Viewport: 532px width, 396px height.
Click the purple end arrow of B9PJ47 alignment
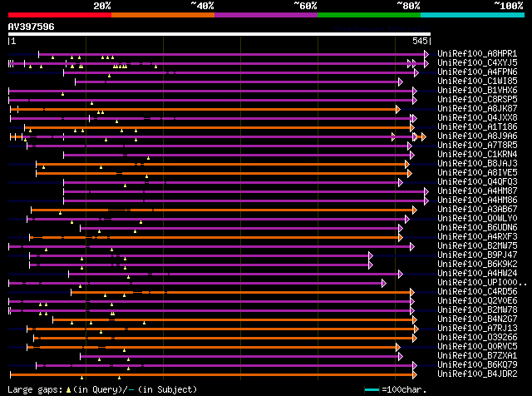tap(371, 255)
